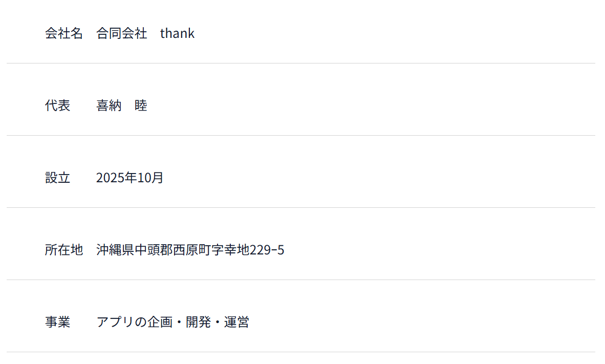Click the 所在地 label
Screen dimensions: 605x364
[63, 250]
